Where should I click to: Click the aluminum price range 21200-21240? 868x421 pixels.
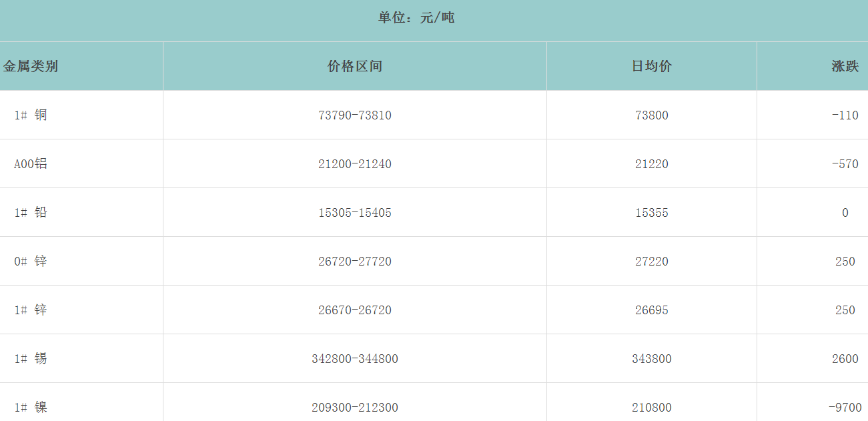355,163
